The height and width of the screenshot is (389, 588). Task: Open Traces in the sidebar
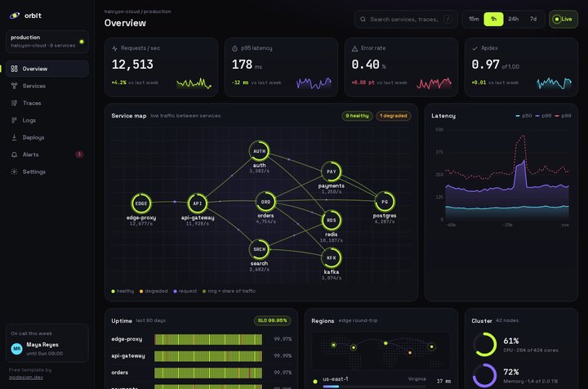(47, 103)
